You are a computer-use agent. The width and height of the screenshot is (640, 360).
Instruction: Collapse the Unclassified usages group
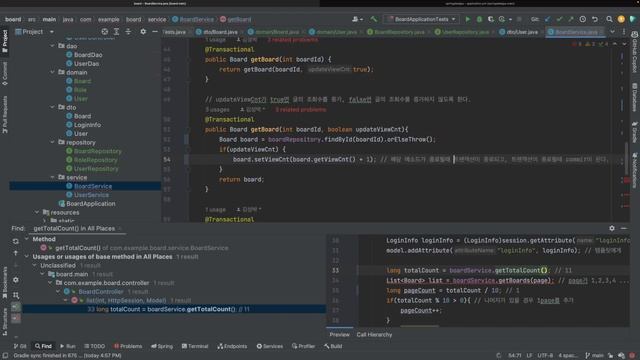click(35, 265)
